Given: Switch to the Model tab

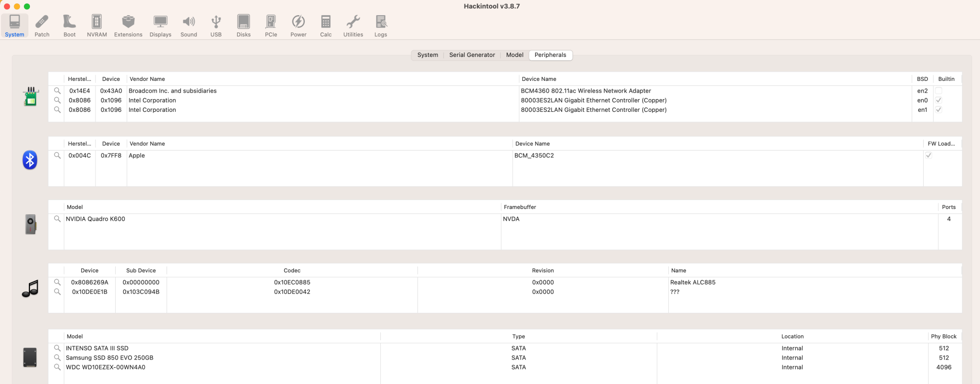Looking at the screenshot, I should point(514,55).
